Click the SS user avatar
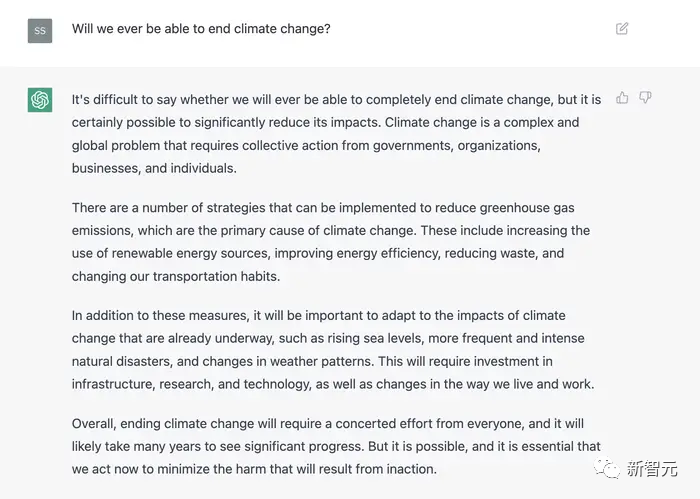 [x=40, y=30]
